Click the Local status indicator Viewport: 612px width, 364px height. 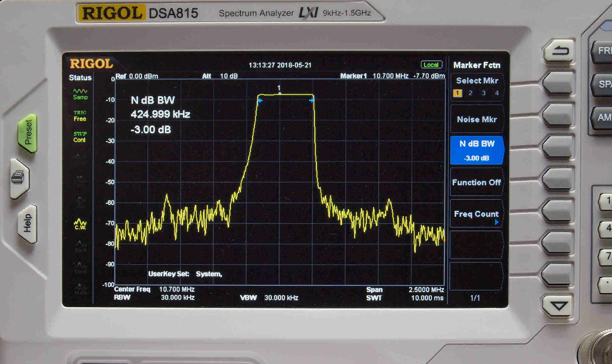click(x=431, y=65)
